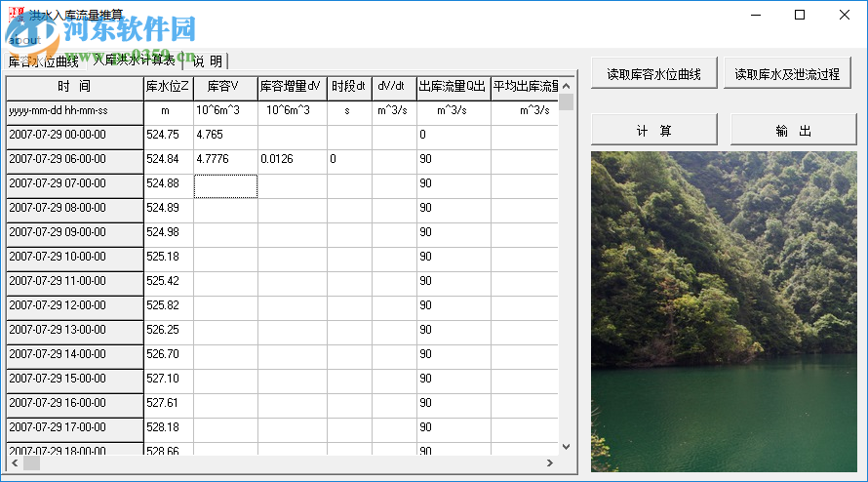Viewport: 868px width, 482px height.
Task: Click the 计算 button
Action: [653, 131]
